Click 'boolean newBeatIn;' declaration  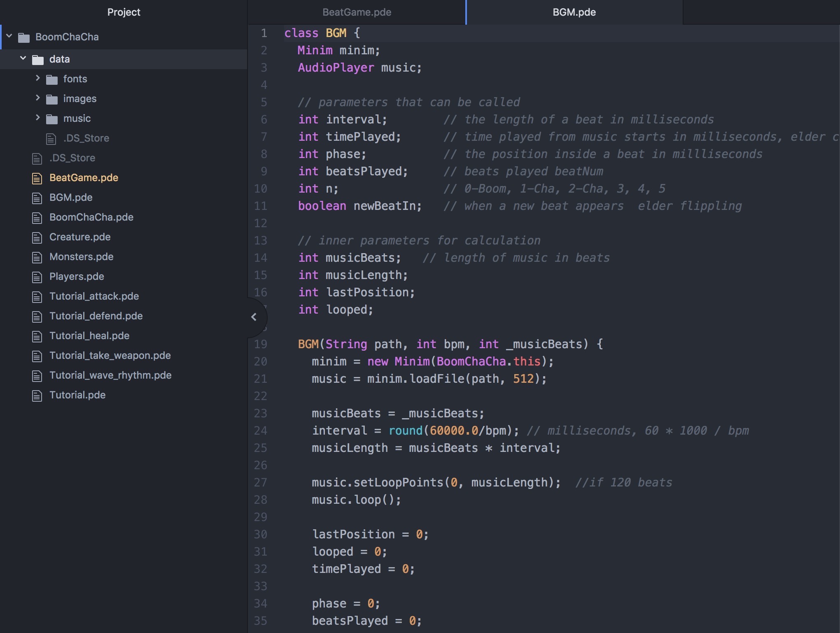pos(360,206)
